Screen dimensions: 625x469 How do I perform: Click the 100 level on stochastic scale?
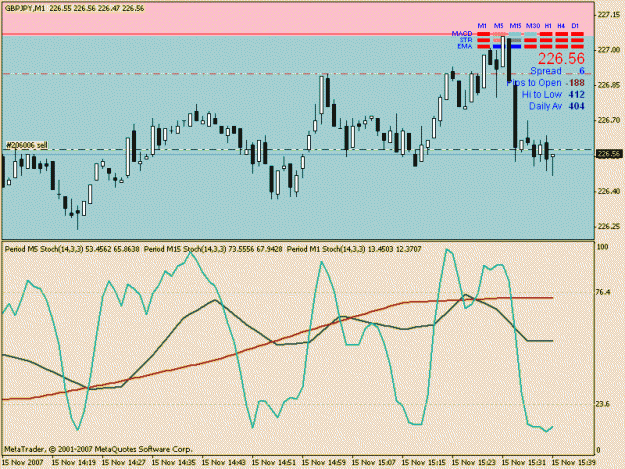click(x=602, y=247)
